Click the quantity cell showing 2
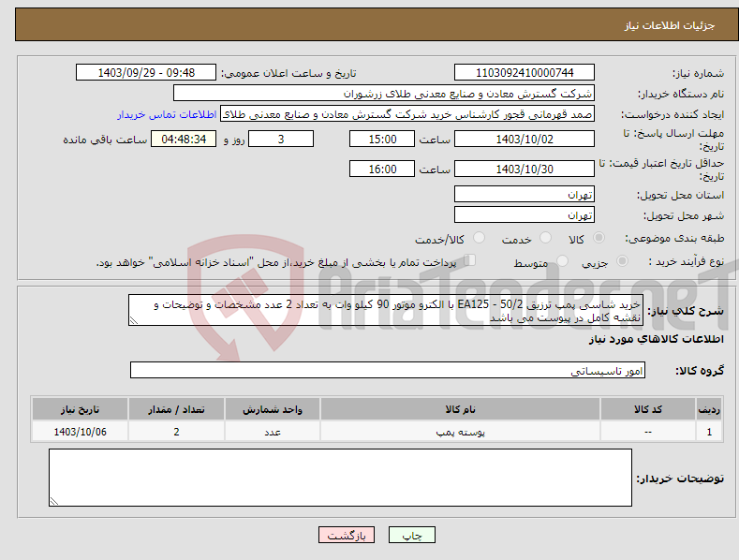The height and width of the screenshot is (560, 739). coord(176,432)
